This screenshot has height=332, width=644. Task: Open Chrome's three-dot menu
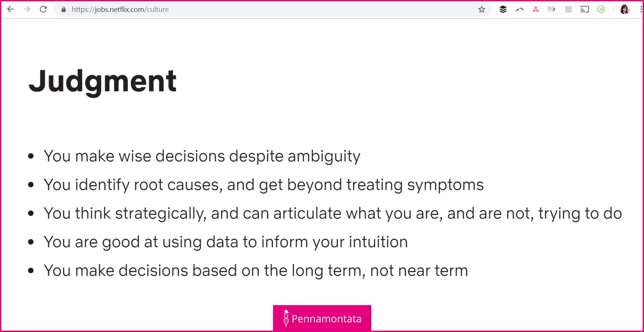641,9
